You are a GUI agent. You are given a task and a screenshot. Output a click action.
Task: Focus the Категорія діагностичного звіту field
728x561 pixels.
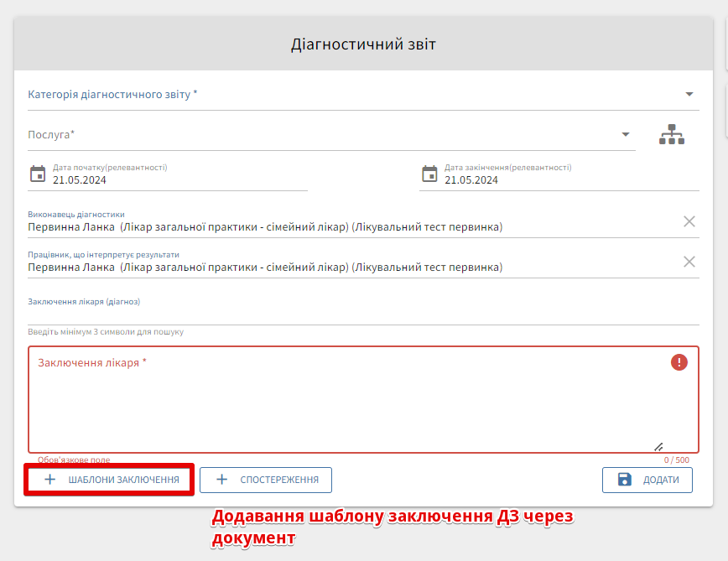tap(335, 95)
